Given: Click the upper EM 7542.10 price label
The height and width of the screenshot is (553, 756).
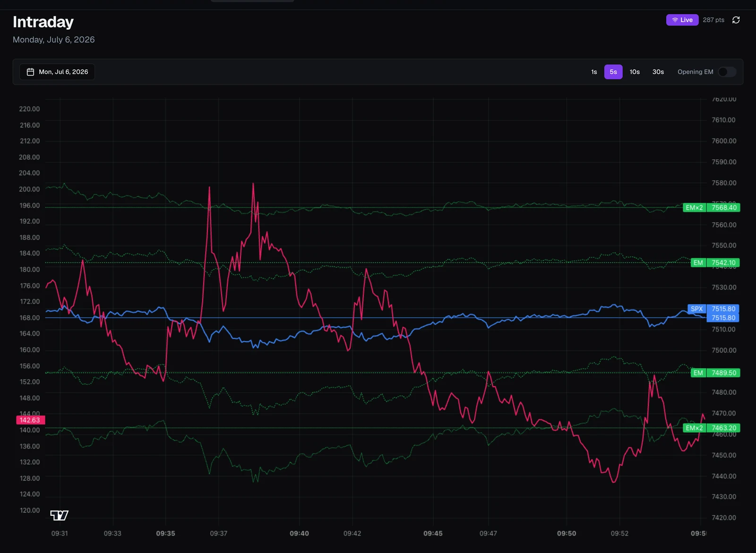Looking at the screenshot, I should pos(715,263).
